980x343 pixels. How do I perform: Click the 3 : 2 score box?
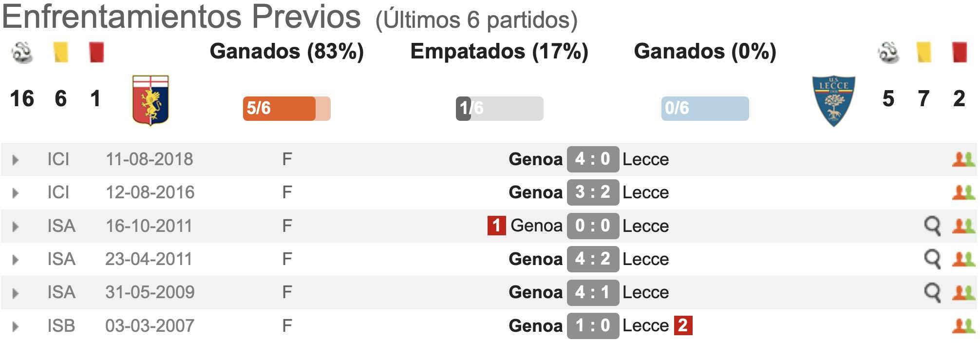pyautogui.click(x=593, y=192)
